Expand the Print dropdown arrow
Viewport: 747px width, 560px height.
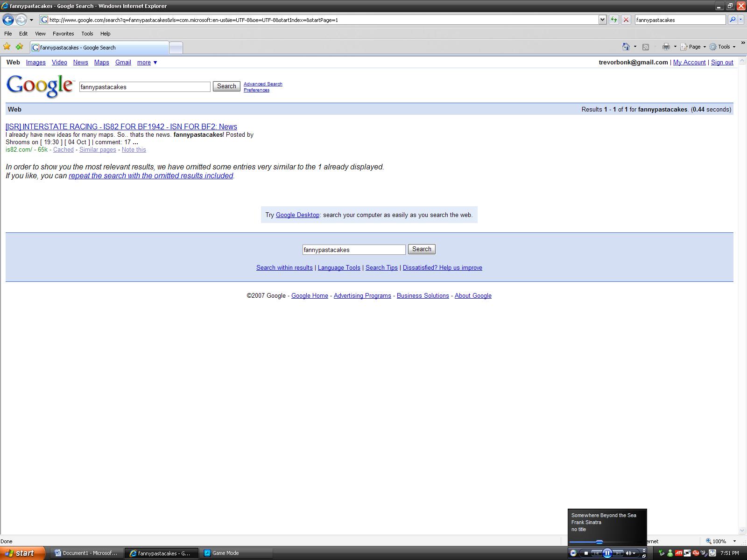(675, 47)
